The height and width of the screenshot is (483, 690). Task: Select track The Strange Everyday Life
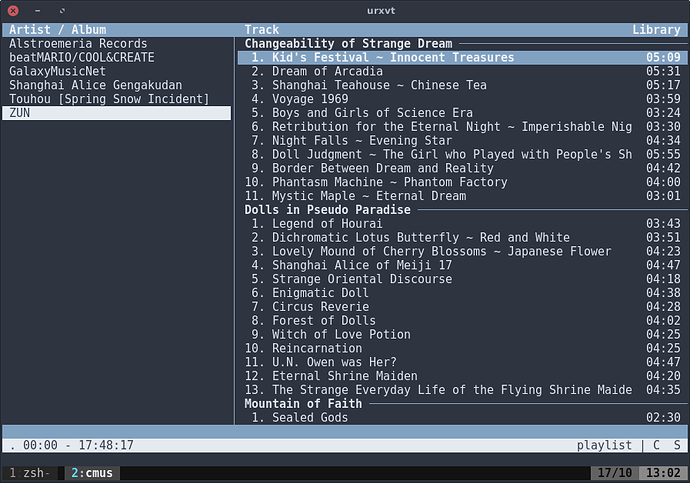click(x=462, y=390)
